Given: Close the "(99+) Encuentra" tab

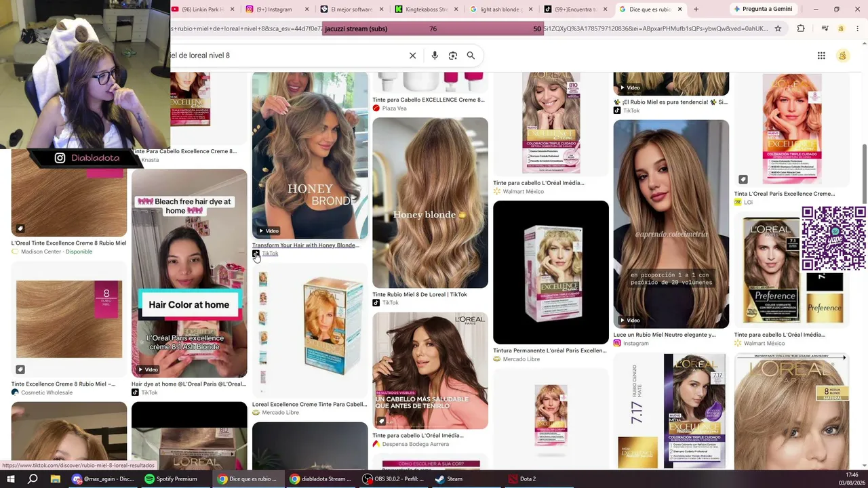Looking at the screenshot, I should 605,9.
